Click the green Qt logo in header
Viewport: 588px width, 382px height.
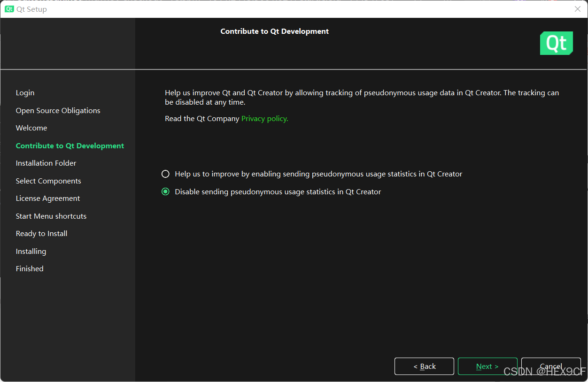(557, 43)
